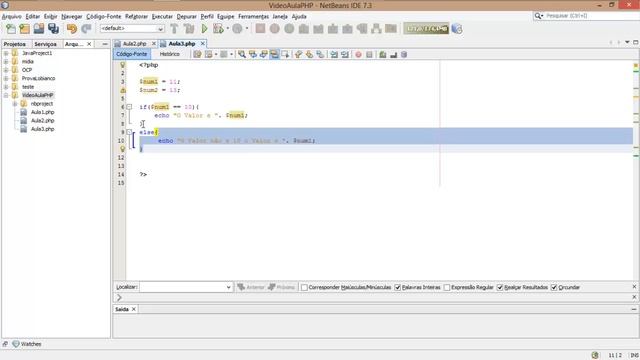The image size is (640, 360).
Task: Click the Find Previous Occurrence editor icon
Action: point(253,54)
